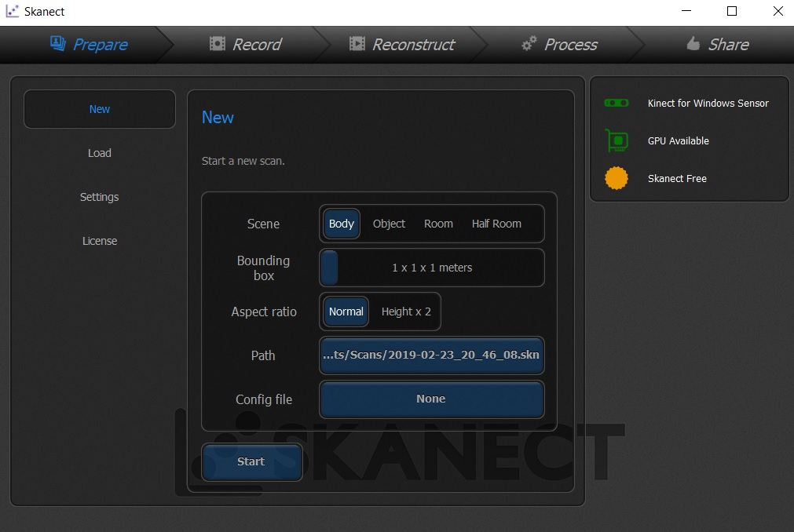Screen dimensions: 794x532
Task: Open the Process tab
Action: pos(559,45)
